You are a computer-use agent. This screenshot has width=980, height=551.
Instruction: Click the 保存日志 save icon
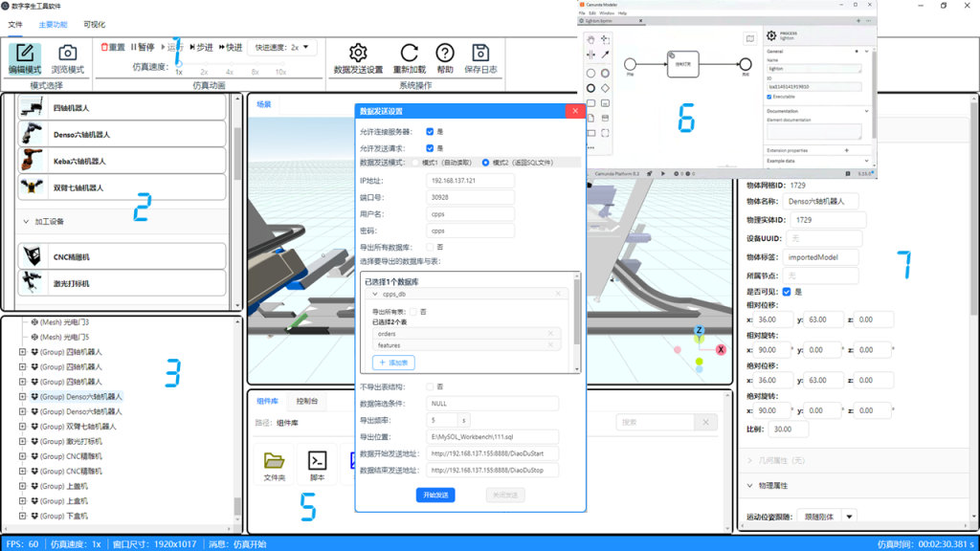[x=480, y=54]
